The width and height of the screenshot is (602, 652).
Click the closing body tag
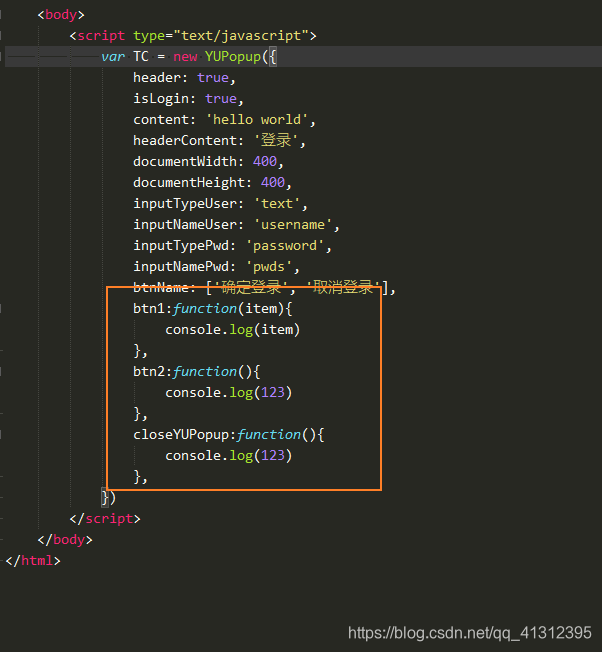pos(65,540)
